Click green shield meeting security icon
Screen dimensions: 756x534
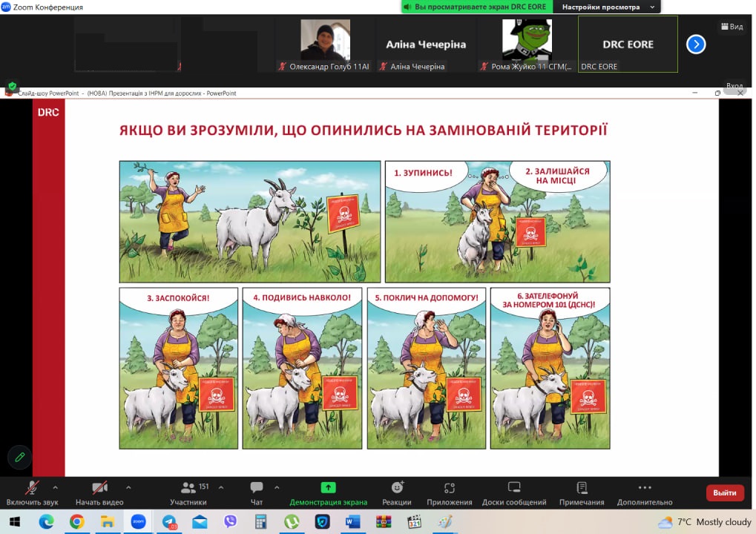pyautogui.click(x=13, y=86)
